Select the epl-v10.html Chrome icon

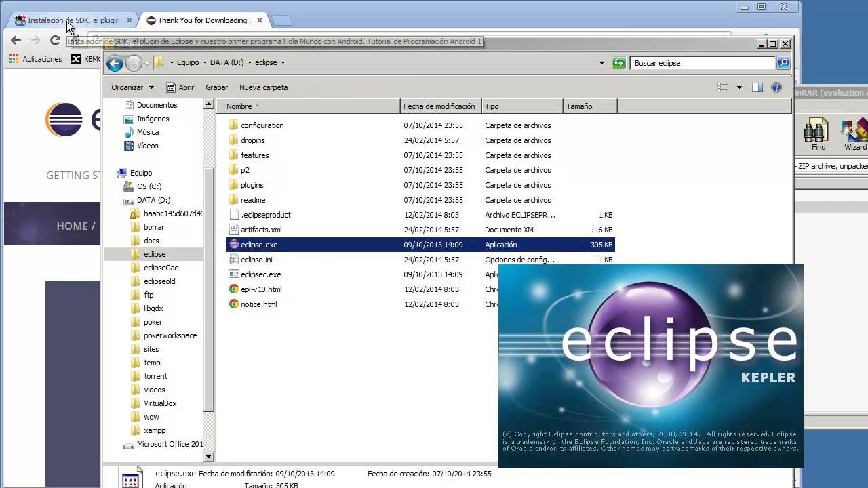[x=234, y=289]
